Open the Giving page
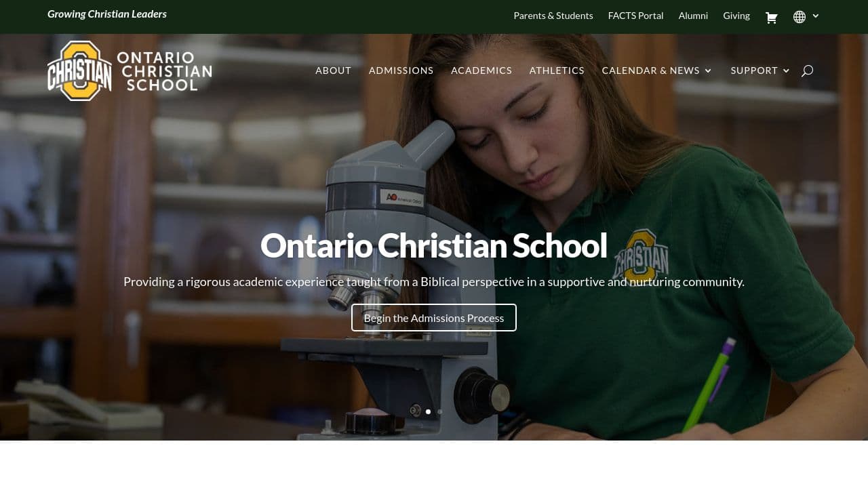This screenshot has width=868, height=488. click(x=736, y=16)
